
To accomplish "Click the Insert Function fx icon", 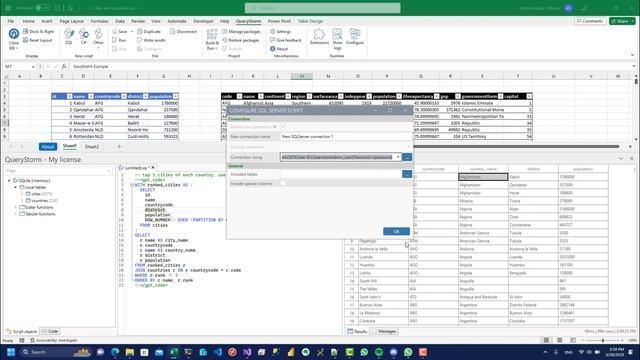I will click(64, 66).
